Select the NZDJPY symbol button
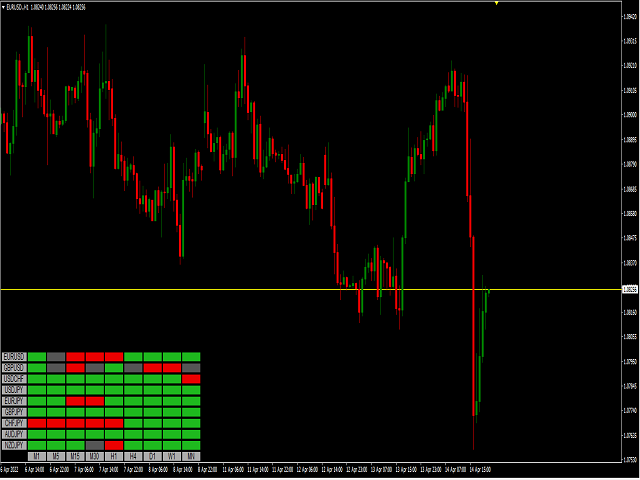 [14, 445]
